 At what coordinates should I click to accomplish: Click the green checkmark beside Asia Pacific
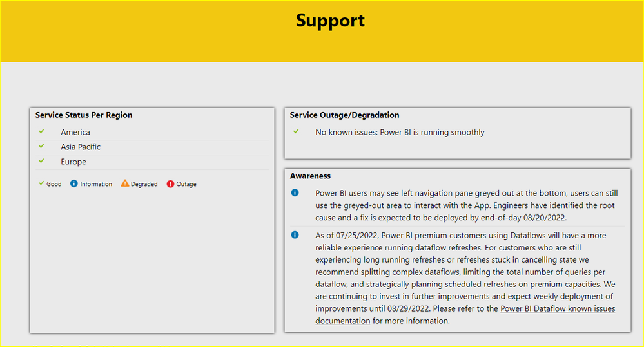(x=41, y=146)
